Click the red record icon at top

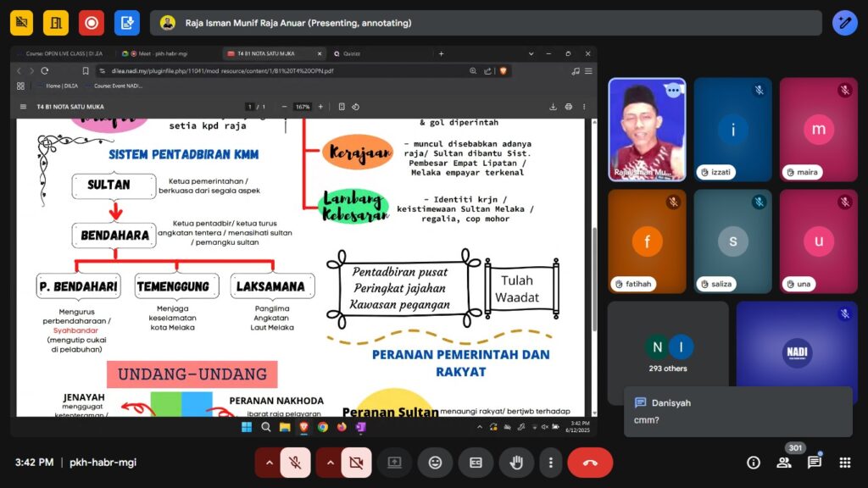coord(92,23)
